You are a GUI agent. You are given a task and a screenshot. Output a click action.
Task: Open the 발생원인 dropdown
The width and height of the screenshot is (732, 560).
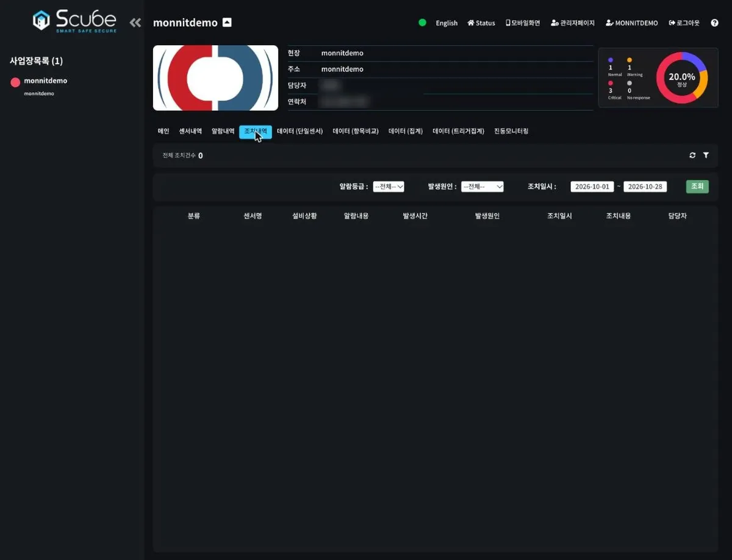coord(482,187)
